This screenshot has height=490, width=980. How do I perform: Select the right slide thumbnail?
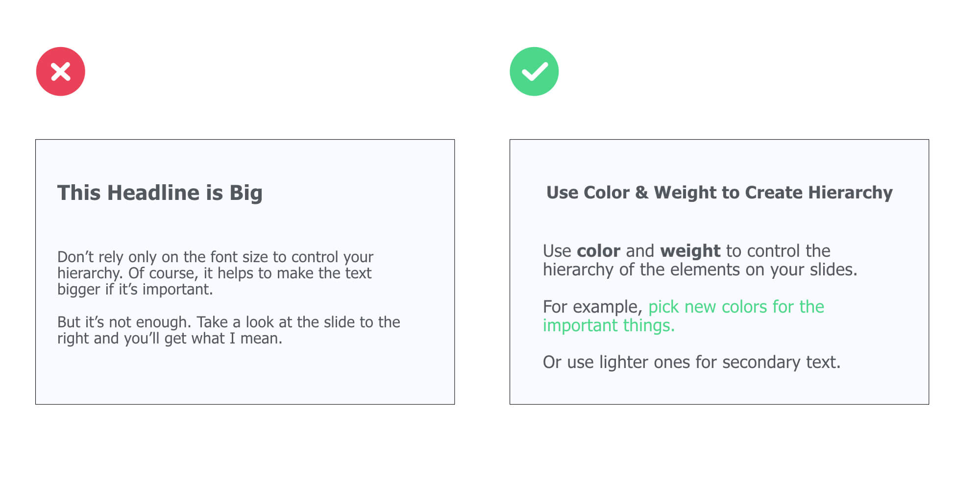(719, 272)
